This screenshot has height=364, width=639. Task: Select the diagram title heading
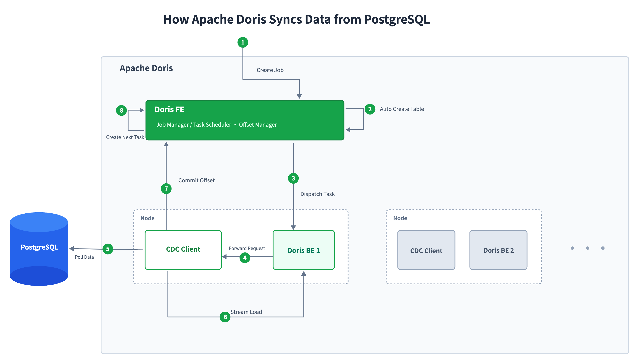(x=296, y=19)
